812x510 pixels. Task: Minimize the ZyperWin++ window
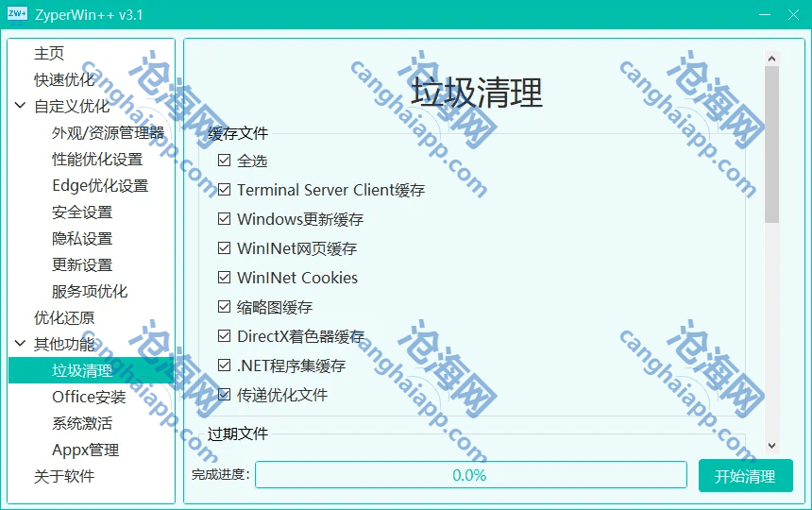click(x=739, y=15)
